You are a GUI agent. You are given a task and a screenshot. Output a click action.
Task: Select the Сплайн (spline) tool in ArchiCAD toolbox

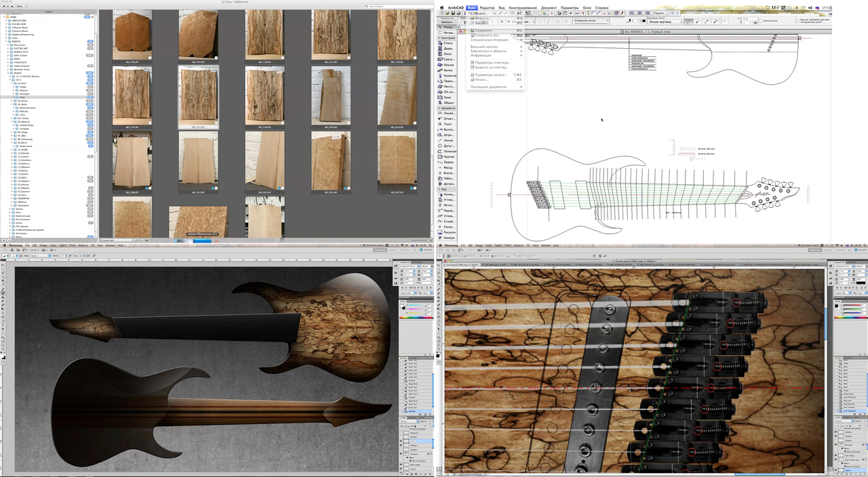pyautogui.click(x=446, y=222)
